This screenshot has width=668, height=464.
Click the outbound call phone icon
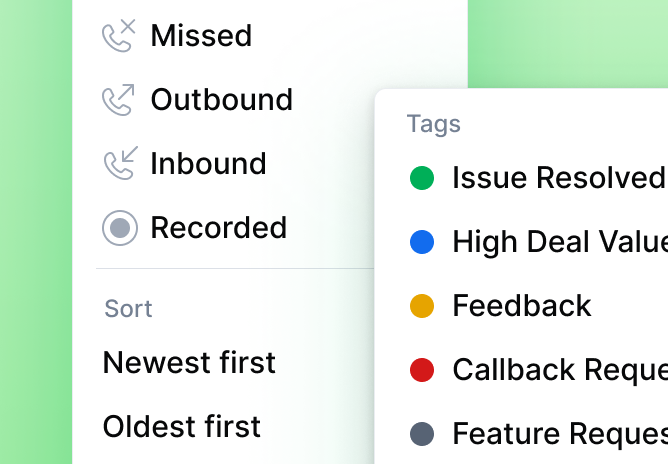119,100
